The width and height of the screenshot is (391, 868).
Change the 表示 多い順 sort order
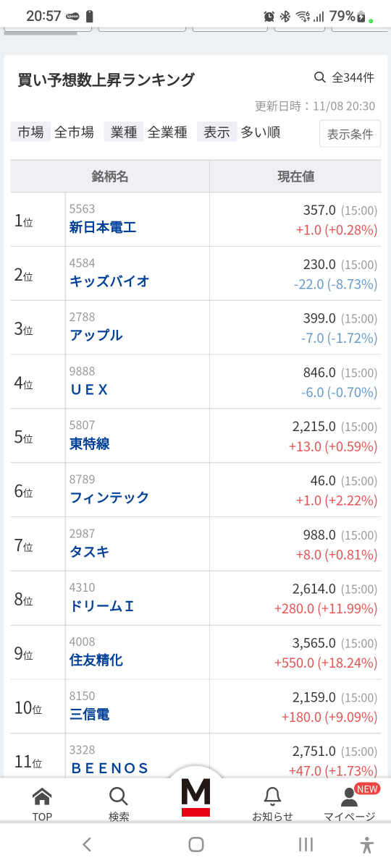coord(240,132)
